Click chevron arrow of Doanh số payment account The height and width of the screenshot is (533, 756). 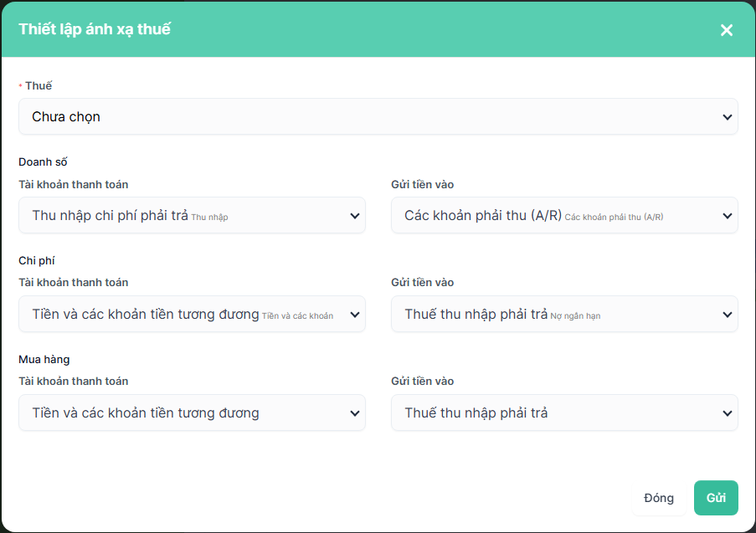[354, 216]
